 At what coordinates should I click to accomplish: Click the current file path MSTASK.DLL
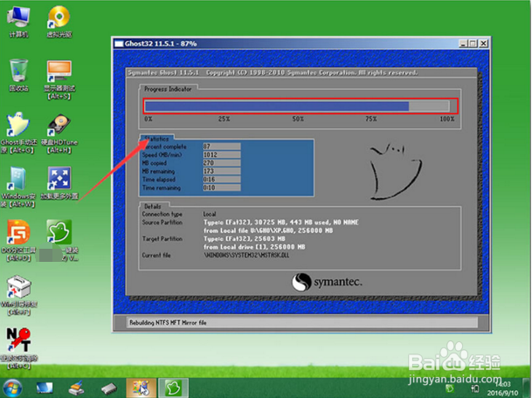[246, 255]
